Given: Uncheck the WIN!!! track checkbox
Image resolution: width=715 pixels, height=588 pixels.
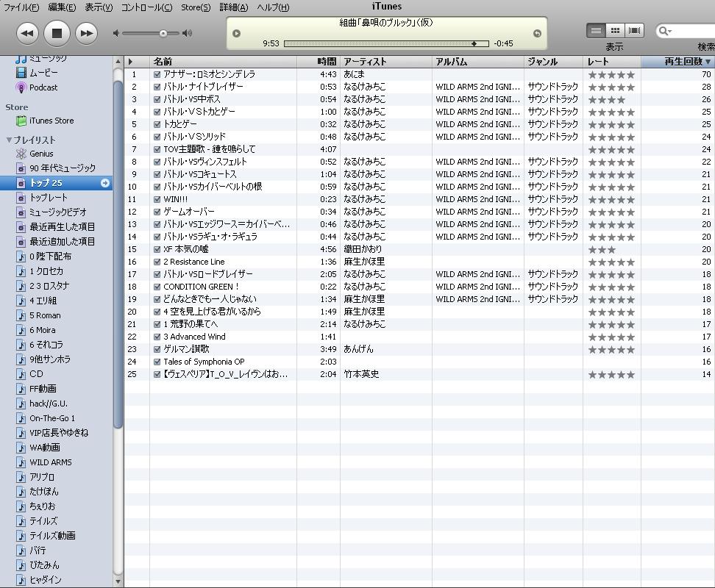Looking at the screenshot, I should pos(157,199).
